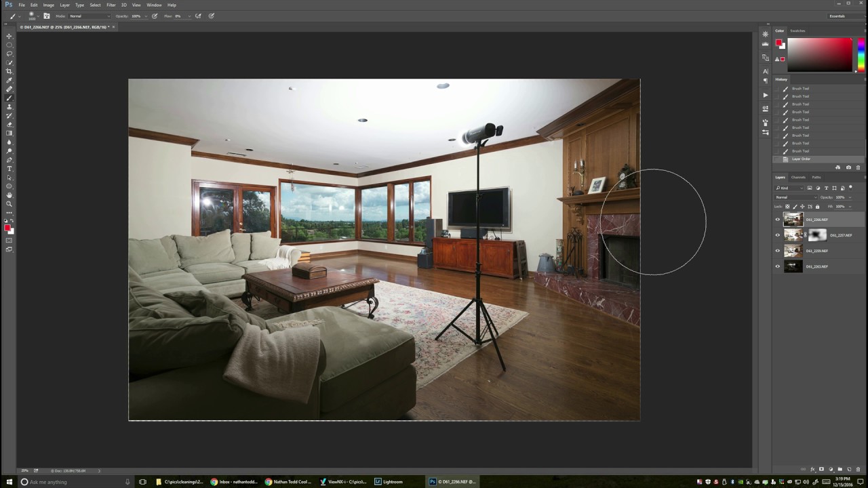The width and height of the screenshot is (868, 488).
Task: Hide the D61_2263.NEF layer
Action: 778,266
